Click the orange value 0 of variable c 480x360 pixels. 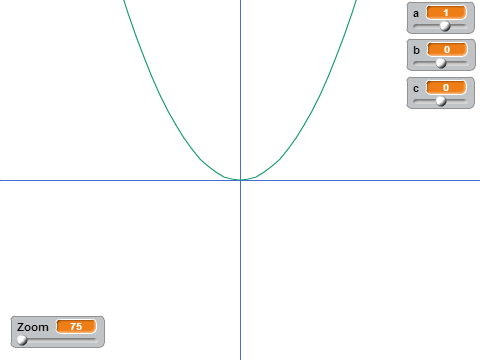446,88
